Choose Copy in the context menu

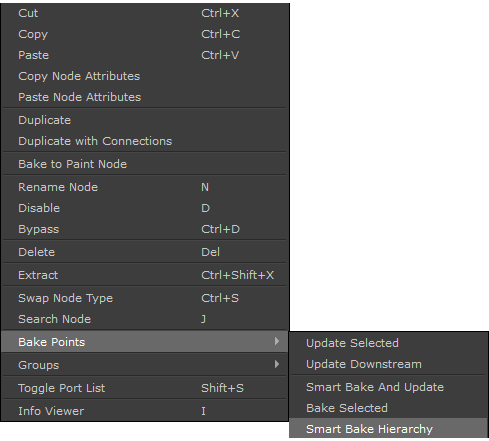coord(145,34)
